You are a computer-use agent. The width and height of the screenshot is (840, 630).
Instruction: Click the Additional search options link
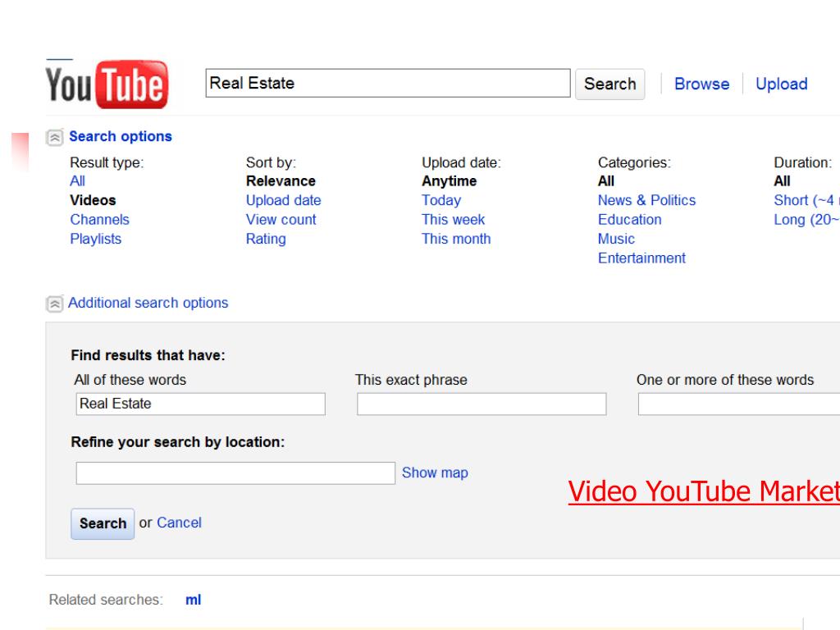[148, 303]
